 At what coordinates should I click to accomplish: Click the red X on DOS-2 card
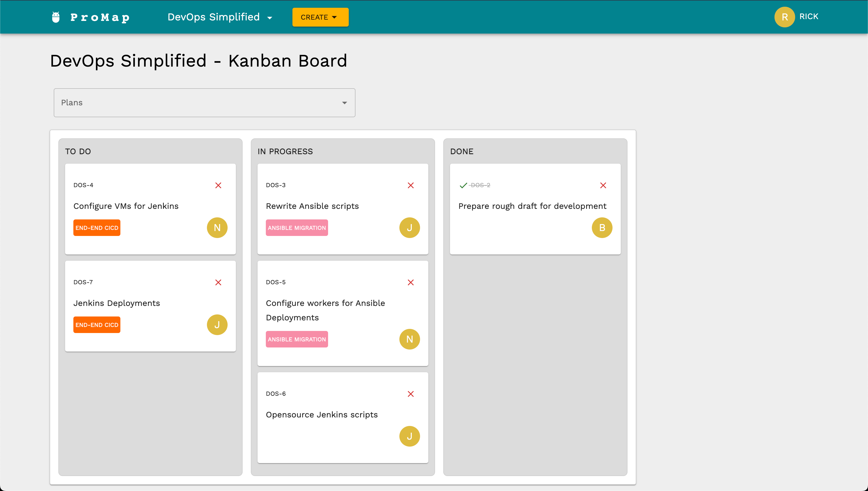click(603, 185)
